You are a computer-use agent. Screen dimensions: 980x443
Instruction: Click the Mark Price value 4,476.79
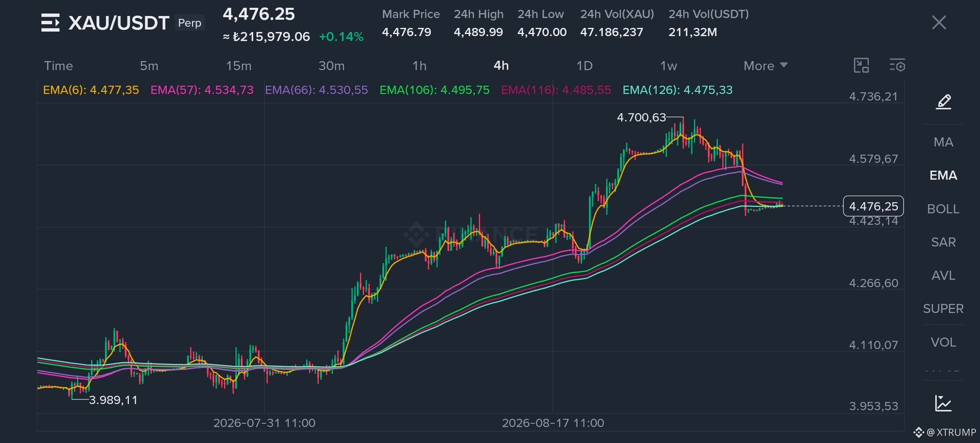pos(406,32)
